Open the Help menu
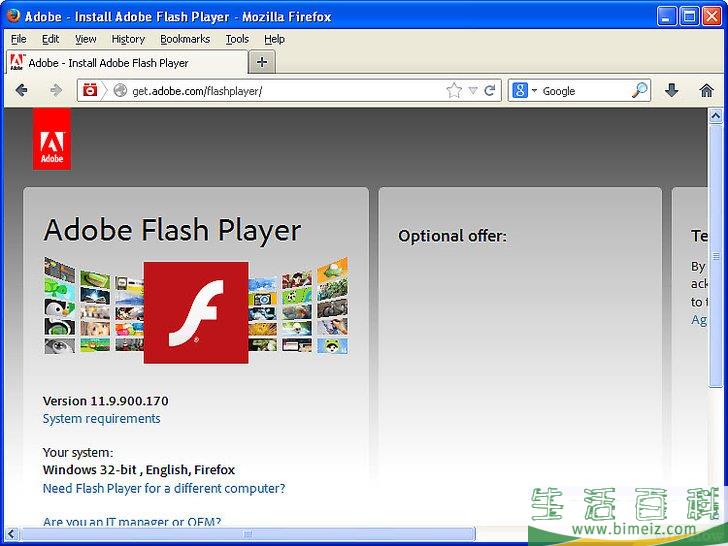 click(274, 39)
